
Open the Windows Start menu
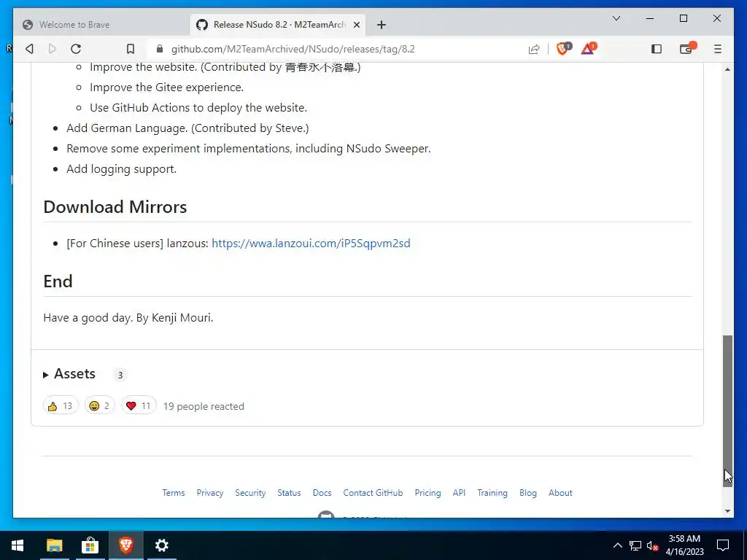click(18, 545)
